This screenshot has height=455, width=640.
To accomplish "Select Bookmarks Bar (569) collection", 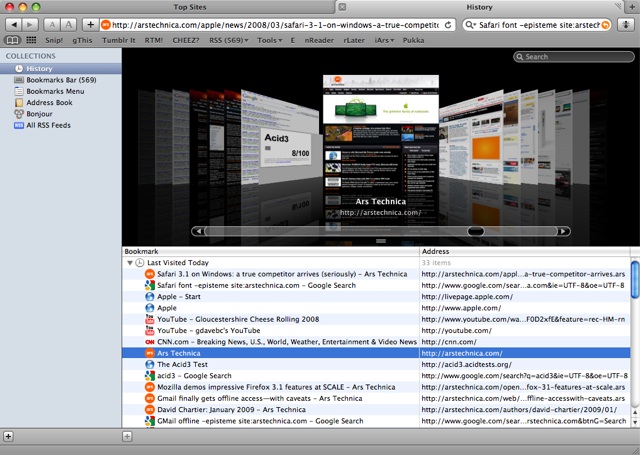I will 61,80.
